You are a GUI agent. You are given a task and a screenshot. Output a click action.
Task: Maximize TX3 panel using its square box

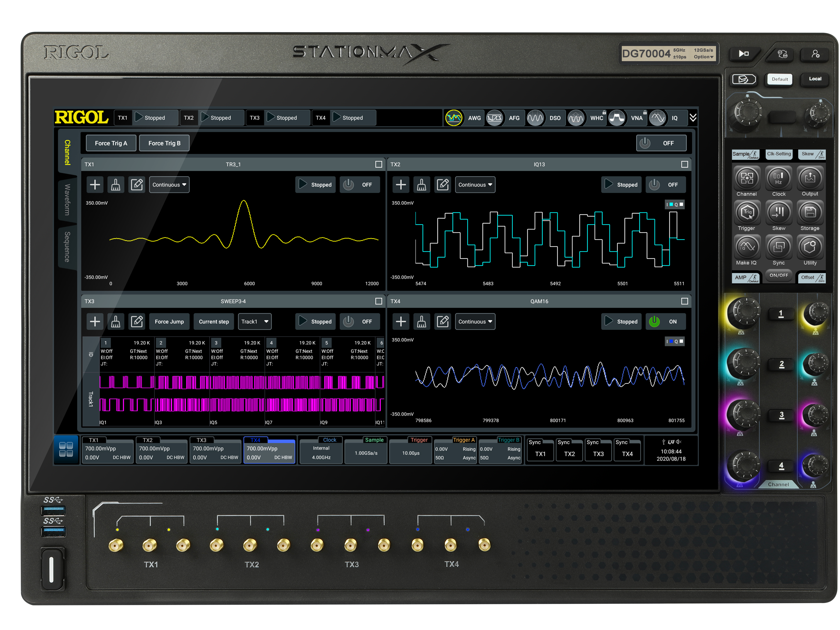pos(379,301)
